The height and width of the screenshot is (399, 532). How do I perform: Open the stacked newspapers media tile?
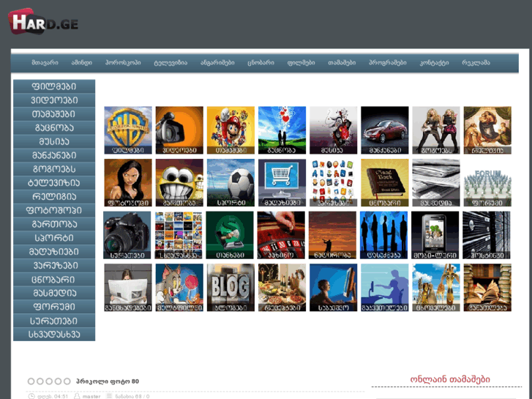click(436, 183)
